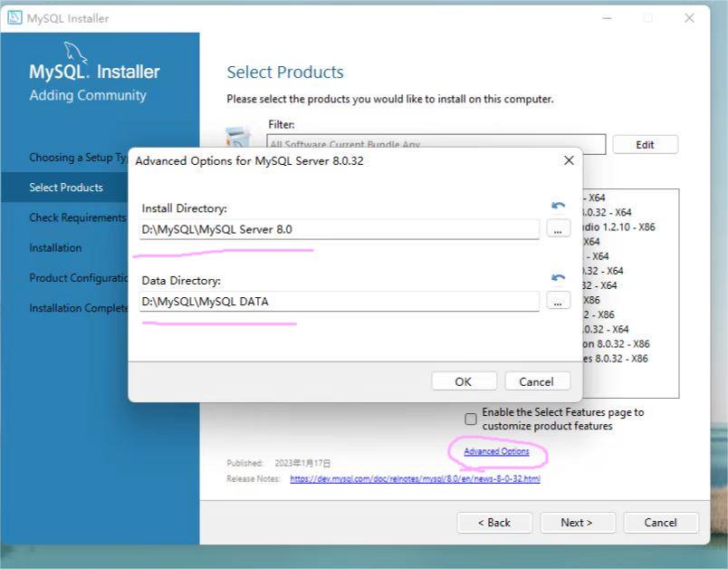The image size is (728, 569).
Task: Select the list entry 'on 8.0.32 - X86'
Action: [616, 344]
